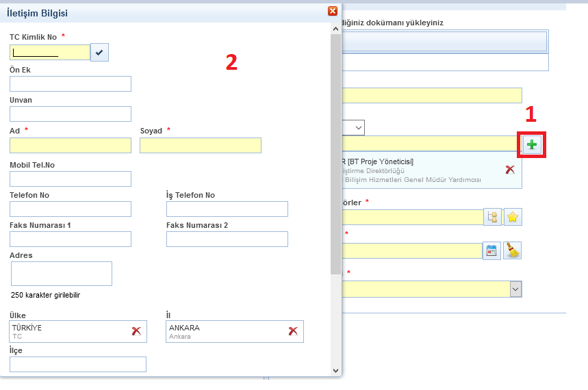Remove ANKARA from İl field

(293, 331)
